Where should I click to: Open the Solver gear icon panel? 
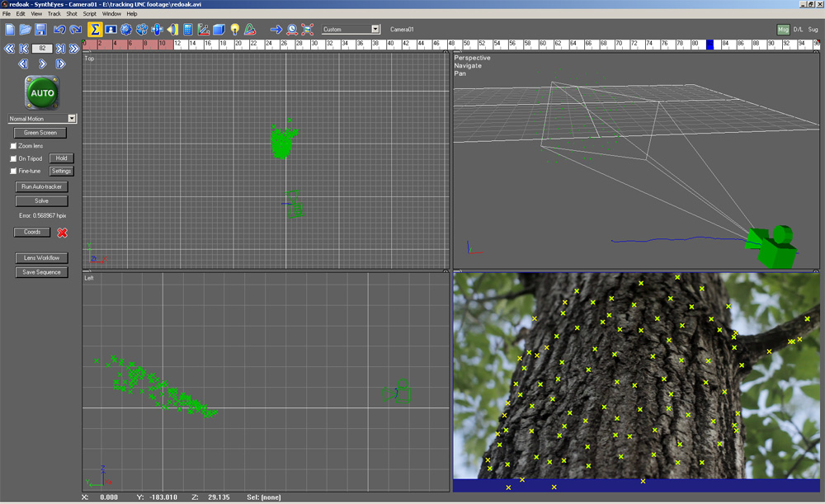click(x=125, y=30)
